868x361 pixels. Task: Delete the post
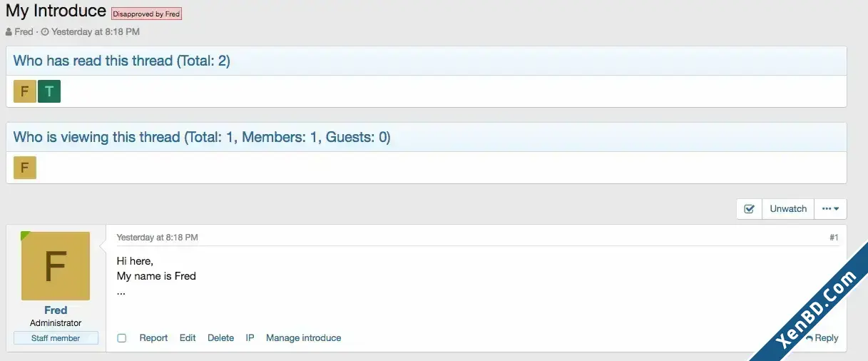pos(220,338)
